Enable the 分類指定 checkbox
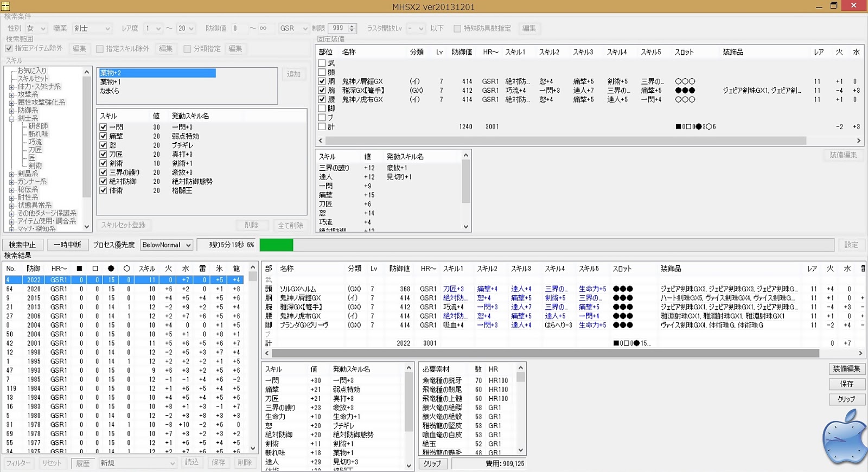This screenshot has width=868, height=472. [x=187, y=49]
